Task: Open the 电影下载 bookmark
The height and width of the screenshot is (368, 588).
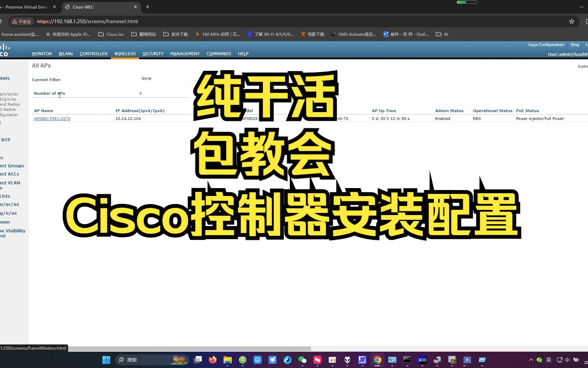Action: pyautogui.click(x=312, y=34)
